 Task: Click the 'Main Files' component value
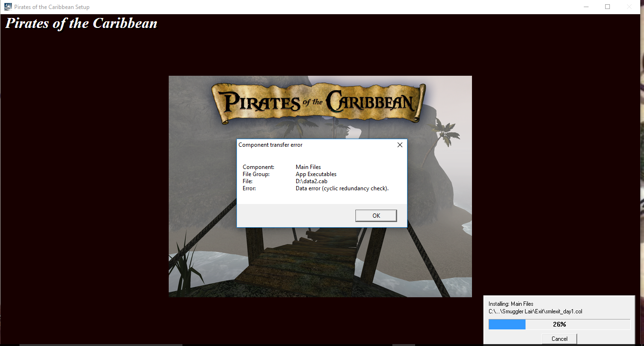tap(308, 167)
